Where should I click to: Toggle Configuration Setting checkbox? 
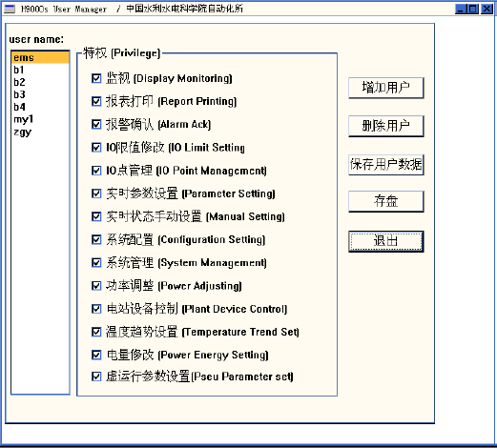point(96,239)
